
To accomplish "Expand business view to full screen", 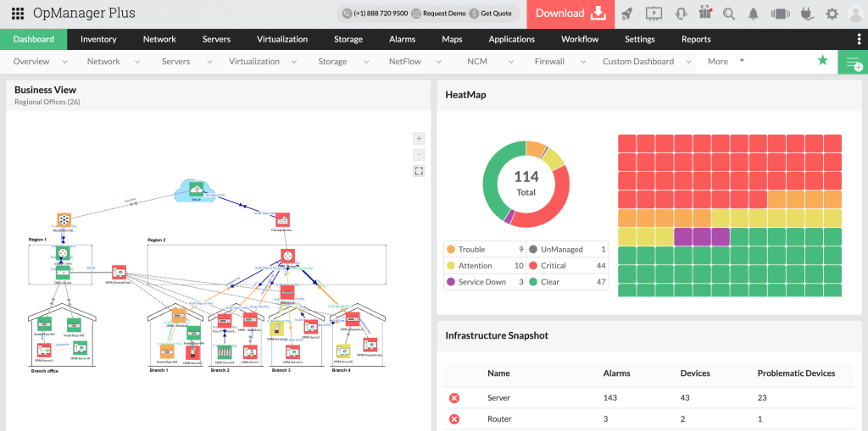I will tap(419, 171).
